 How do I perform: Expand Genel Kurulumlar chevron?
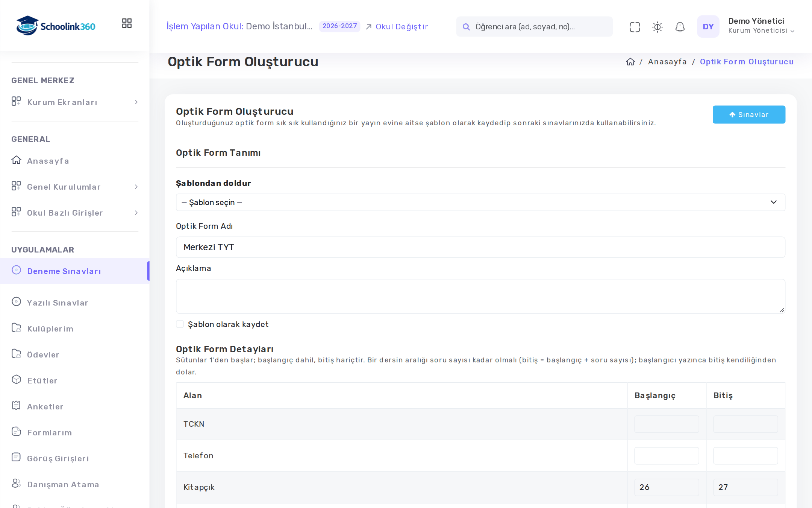[x=136, y=187]
